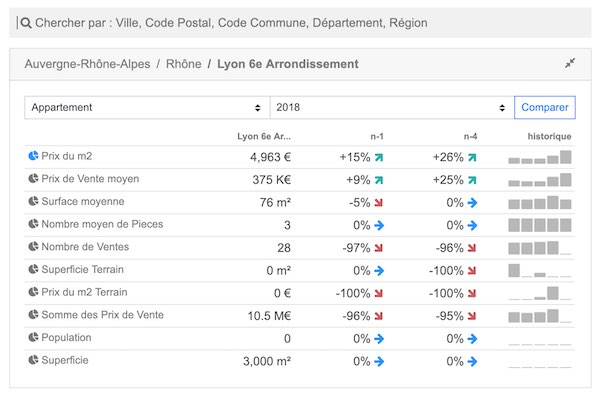Image resolution: width=600 pixels, height=394 pixels.
Task: Click the pie icon beside Population
Action: [x=33, y=337]
